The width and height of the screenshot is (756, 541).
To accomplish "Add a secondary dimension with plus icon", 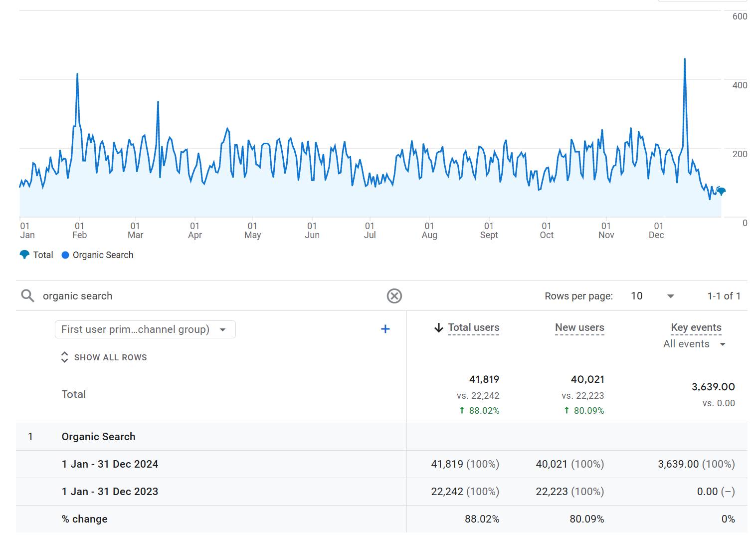I will (385, 329).
